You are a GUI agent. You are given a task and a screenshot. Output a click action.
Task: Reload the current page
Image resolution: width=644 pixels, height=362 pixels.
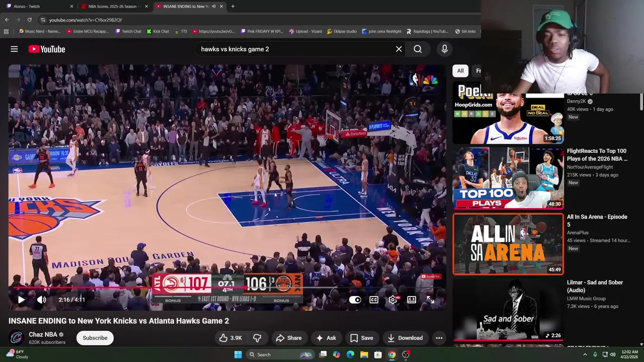point(29,20)
